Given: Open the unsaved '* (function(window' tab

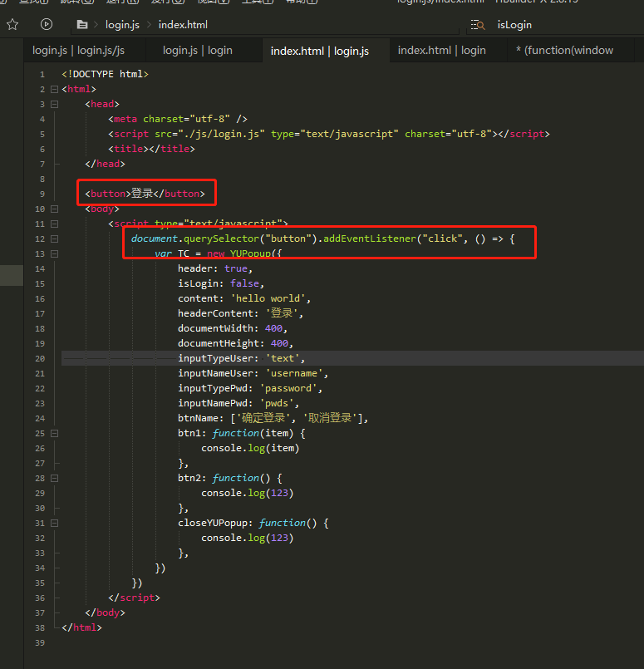Looking at the screenshot, I should (565, 51).
